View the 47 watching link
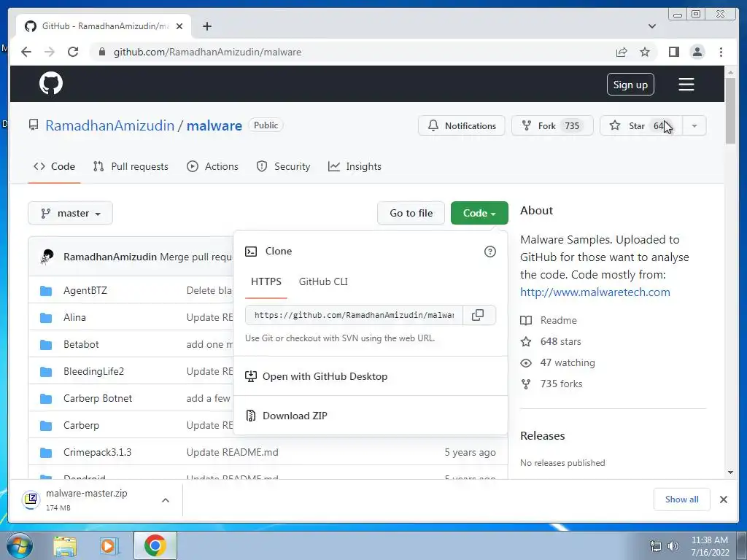Viewport: 747px width, 560px height. click(x=568, y=363)
